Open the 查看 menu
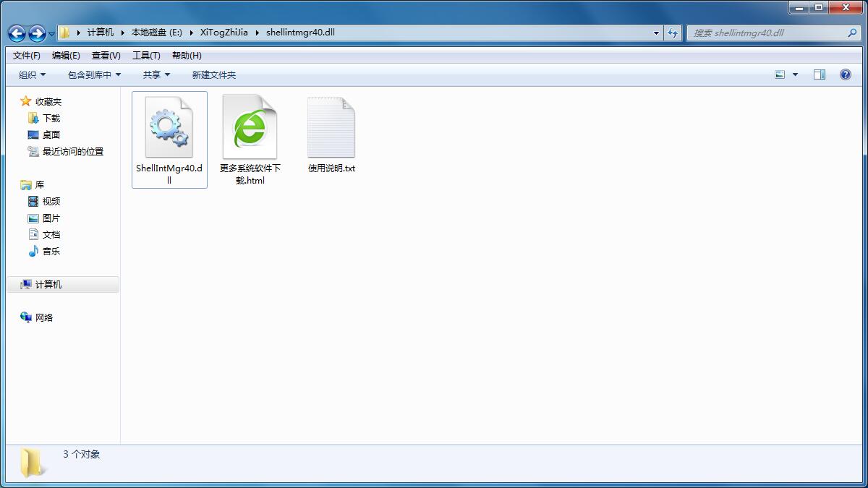 104,55
